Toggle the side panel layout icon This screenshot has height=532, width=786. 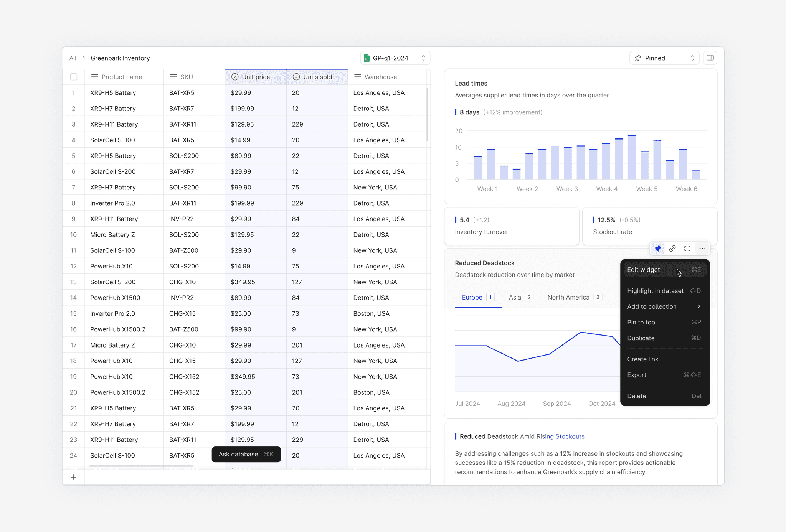(x=710, y=58)
